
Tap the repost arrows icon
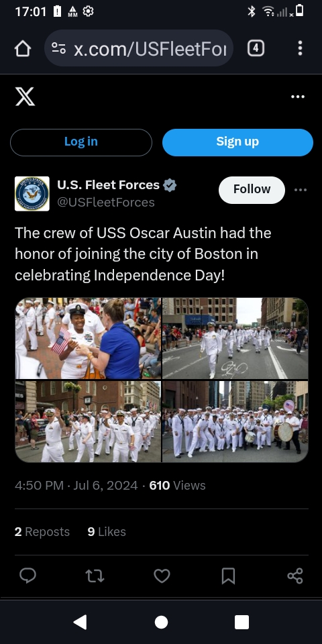95,576
